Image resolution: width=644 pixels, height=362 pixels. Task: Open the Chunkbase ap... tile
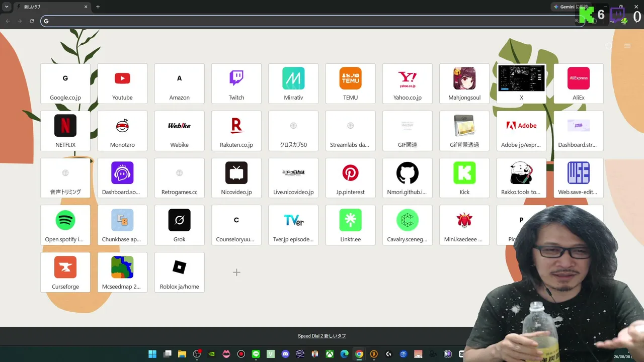(x=122, y=225)
